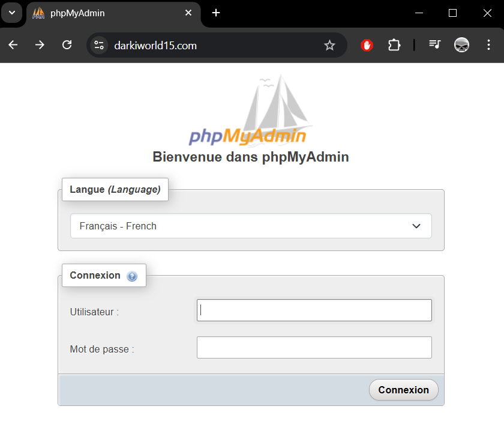Viewport: 504px width, 427px height.
Task: Minimize the browser window
Action: point(419,13)
